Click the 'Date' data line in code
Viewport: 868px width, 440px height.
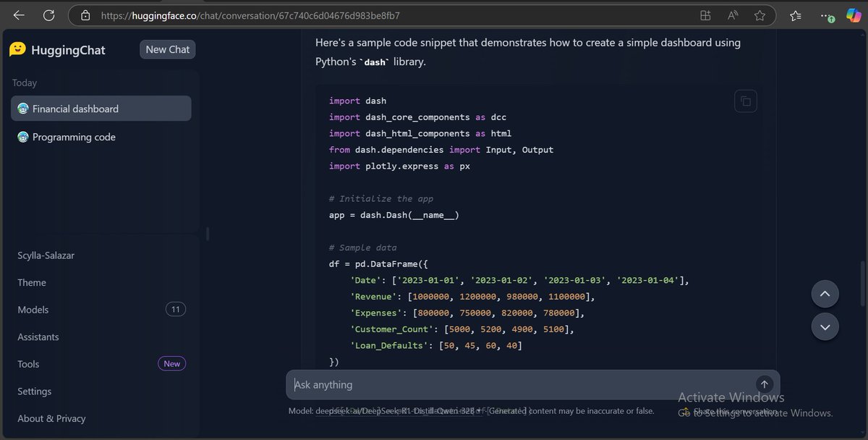click(520, 280)
